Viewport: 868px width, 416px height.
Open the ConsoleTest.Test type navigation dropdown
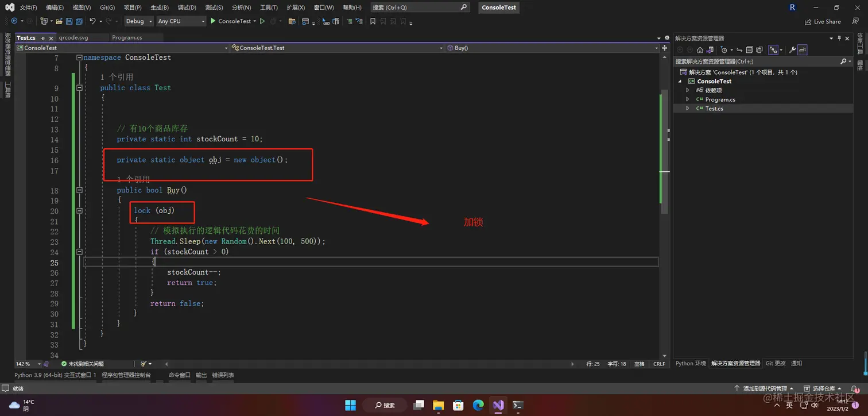(337, 48)
